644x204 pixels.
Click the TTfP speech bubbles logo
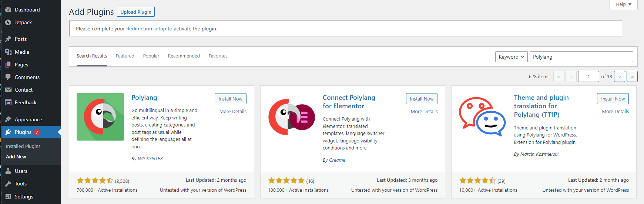click(x=483, y=117)
